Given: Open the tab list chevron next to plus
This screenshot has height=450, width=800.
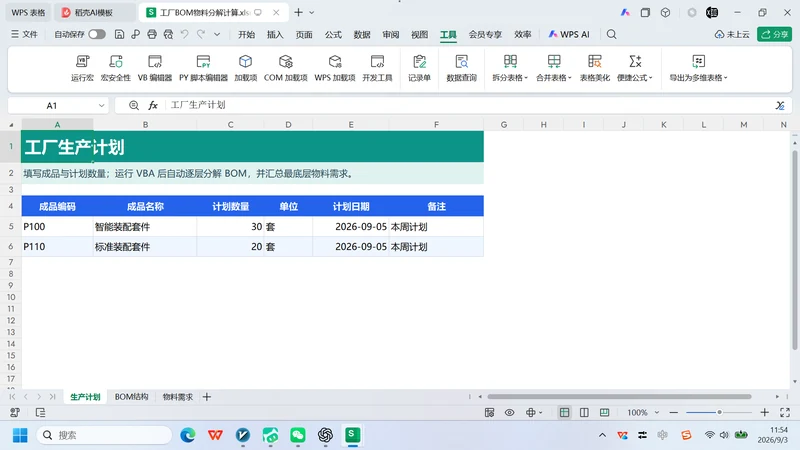Looking at the screenshot, I should coord(312,12).
